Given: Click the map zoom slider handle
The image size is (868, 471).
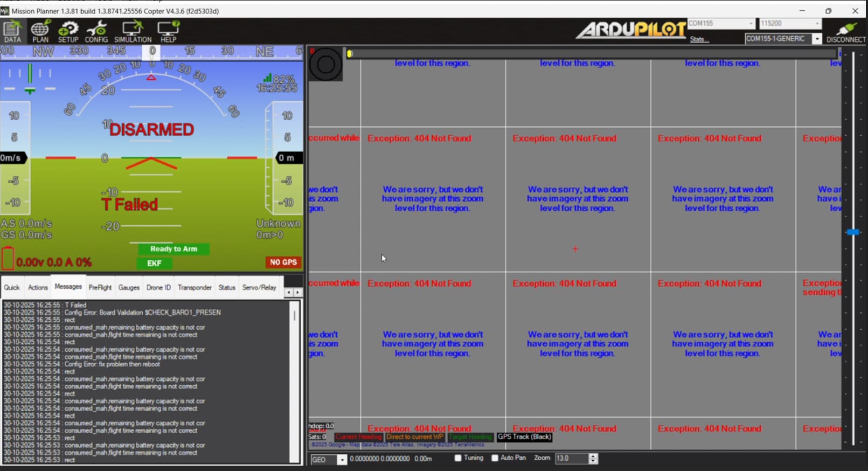Looking at the screenshot, I should (x=853, y=232).
